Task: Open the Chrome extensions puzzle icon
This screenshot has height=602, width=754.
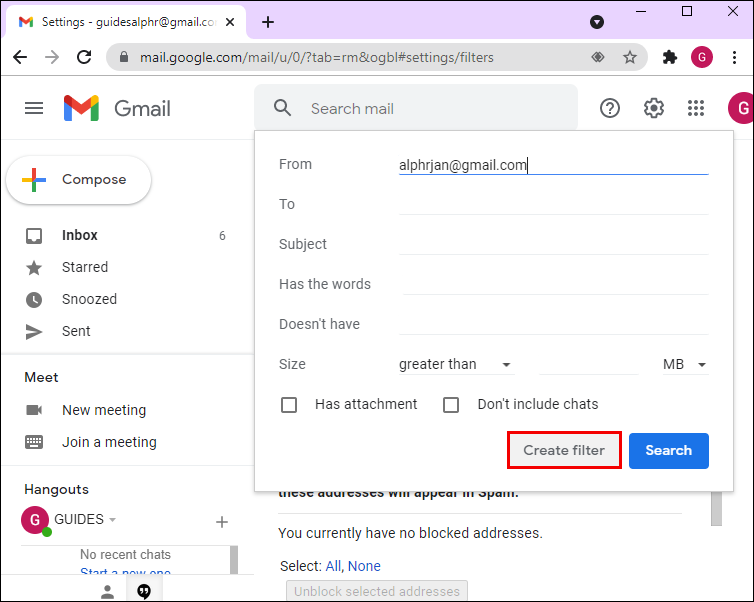Action: point(670,57)
